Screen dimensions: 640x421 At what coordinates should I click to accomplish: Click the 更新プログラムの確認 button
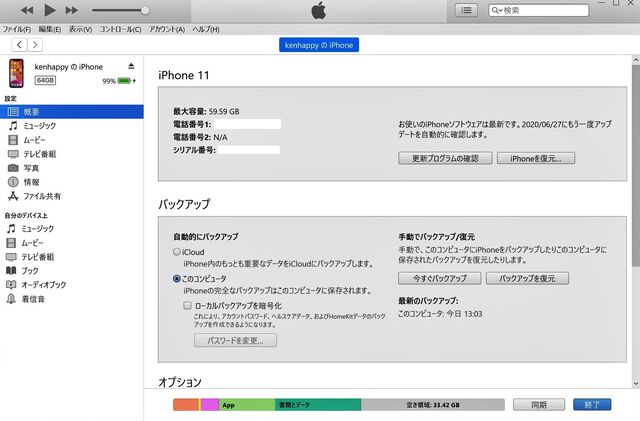445,158
